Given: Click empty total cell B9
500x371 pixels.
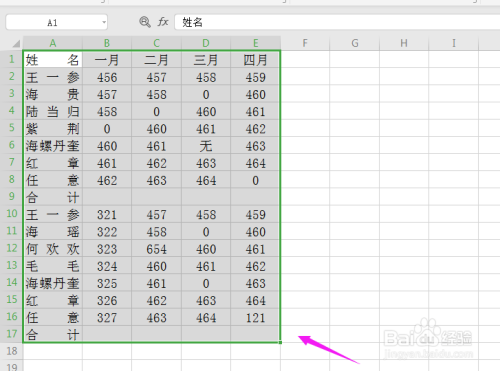Looking at the screenshot, I should [x=107, y=197].
